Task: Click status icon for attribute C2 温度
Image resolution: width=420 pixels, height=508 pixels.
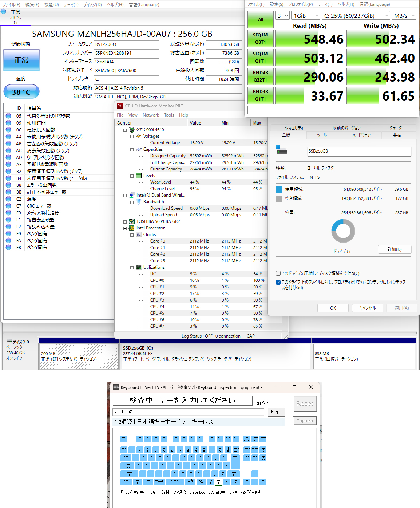Action: (x=8, y=199)
